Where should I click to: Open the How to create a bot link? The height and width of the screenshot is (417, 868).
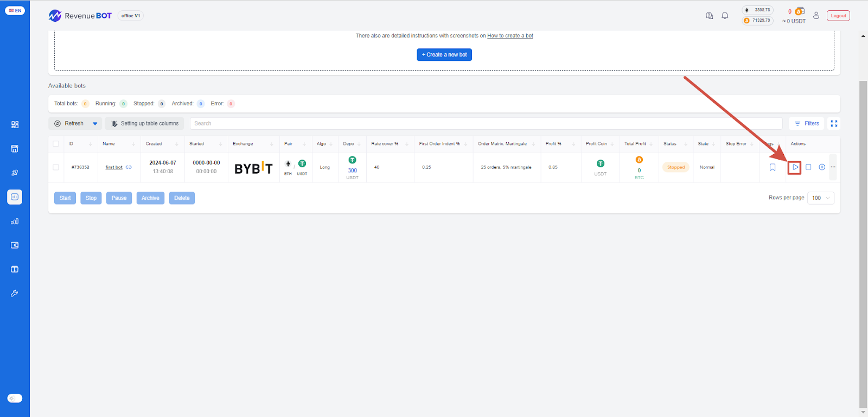510,36
